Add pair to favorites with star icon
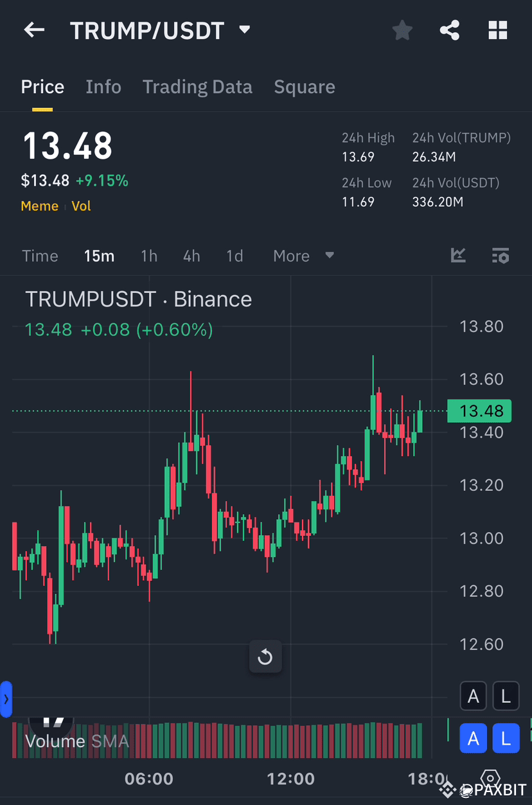Screen dimensions: 532x805 pos(402,30)
